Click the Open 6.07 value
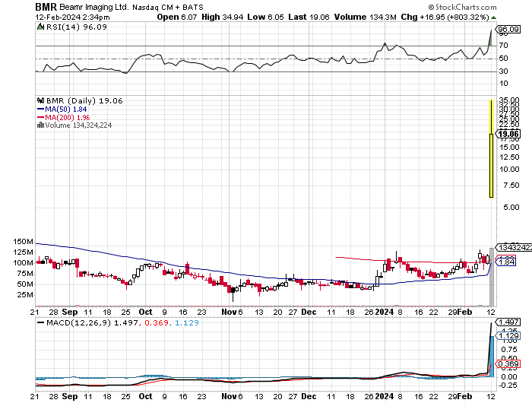Screen dimensions: 532x403 [177, 17]
